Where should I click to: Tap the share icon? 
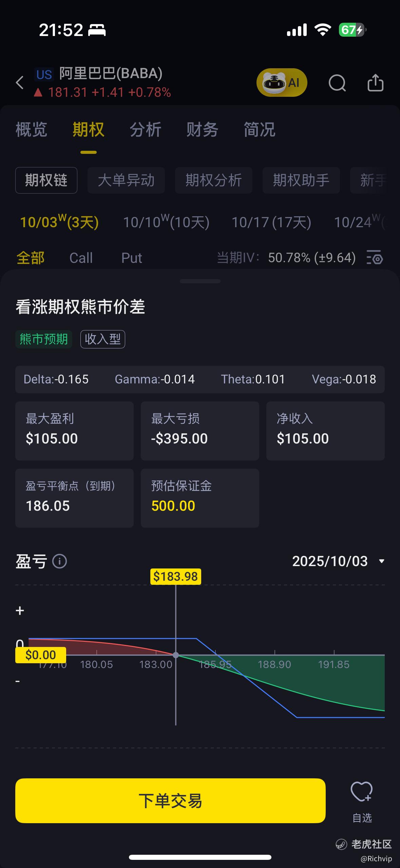[x=376, y=83]
